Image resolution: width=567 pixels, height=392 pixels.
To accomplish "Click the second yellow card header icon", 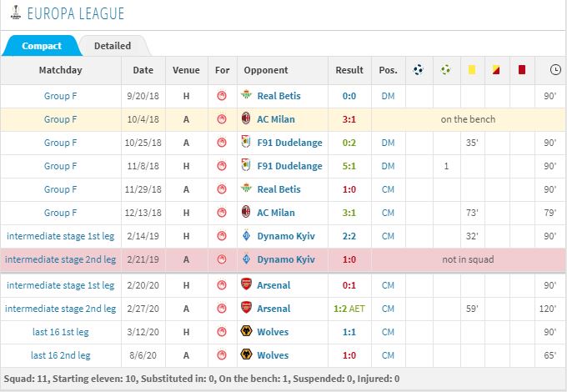I will tap(496, 69).
